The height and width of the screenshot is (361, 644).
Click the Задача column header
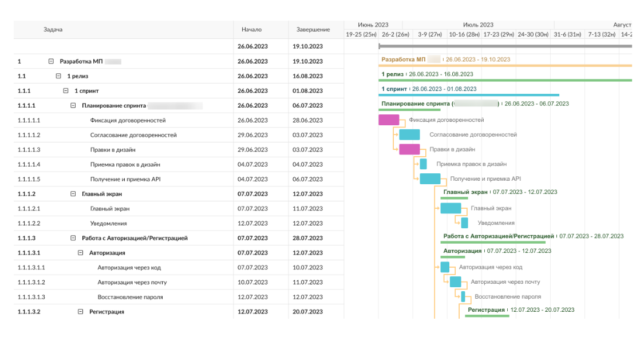coord(53,29)
